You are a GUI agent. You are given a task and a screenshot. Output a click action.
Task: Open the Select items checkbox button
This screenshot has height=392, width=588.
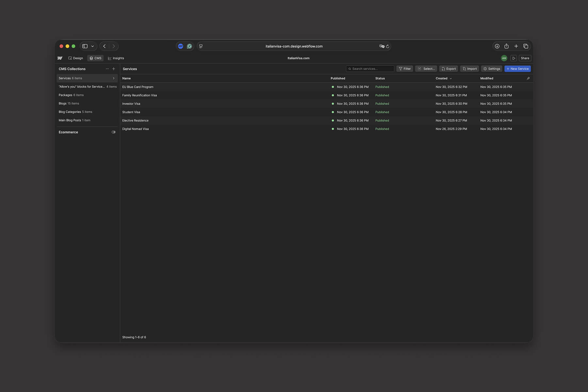pyautogui.click(x=426, y=69)
